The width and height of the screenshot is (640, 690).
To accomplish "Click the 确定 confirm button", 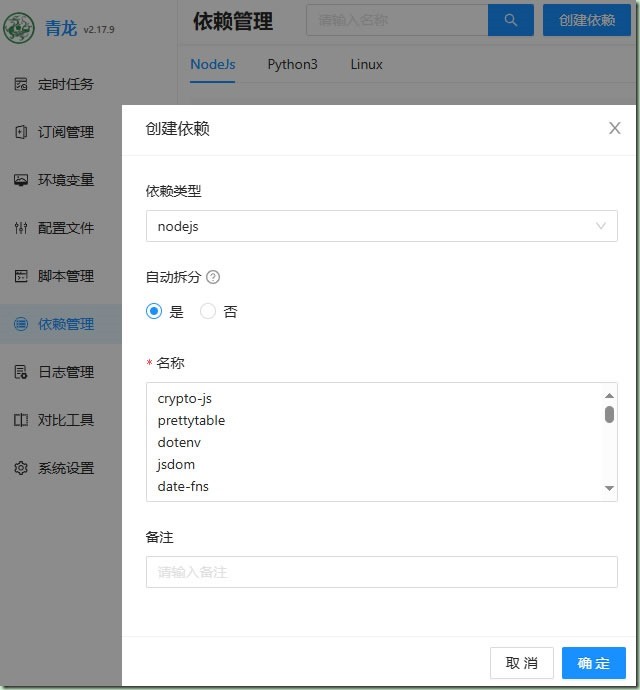I will tap(593, 663).
